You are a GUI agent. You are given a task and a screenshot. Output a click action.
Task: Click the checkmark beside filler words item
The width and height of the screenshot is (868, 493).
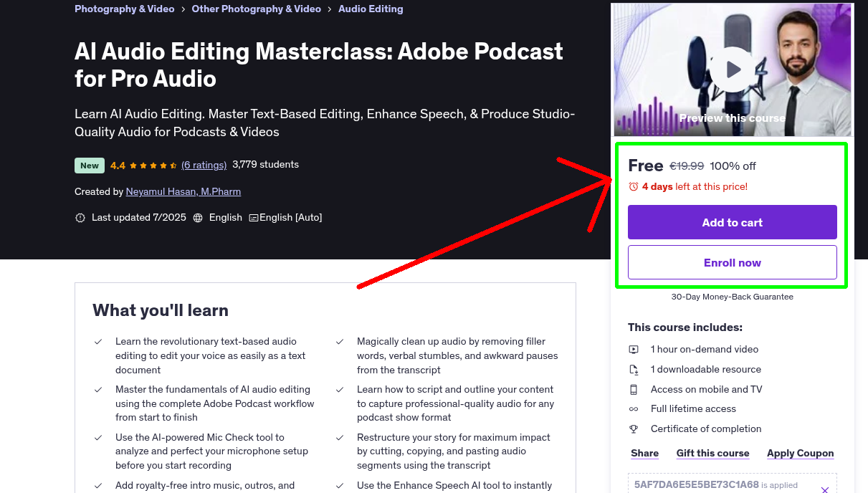[340, 342]
